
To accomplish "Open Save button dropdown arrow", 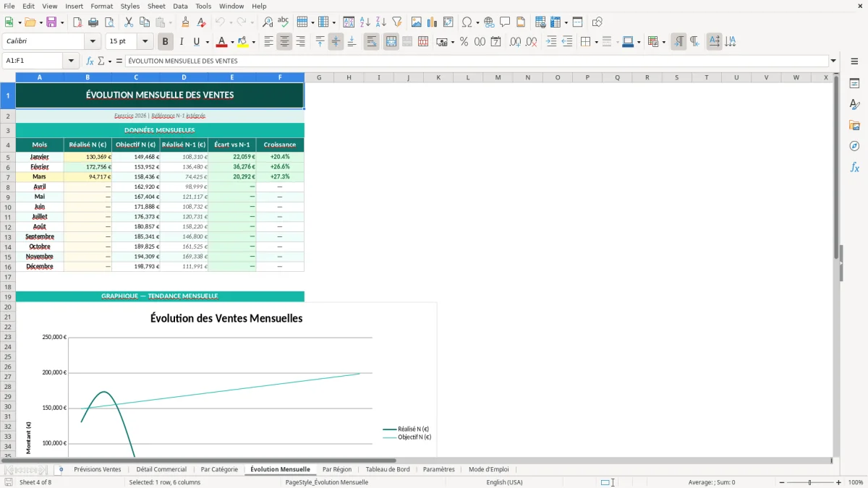I will (x=61, y=22).
